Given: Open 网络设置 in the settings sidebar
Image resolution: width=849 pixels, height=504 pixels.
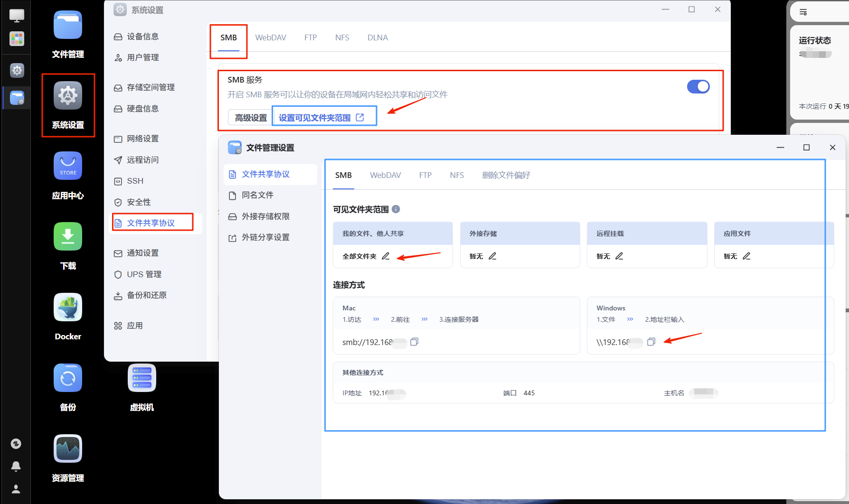Looking at the screenshot, I should 155,139.
